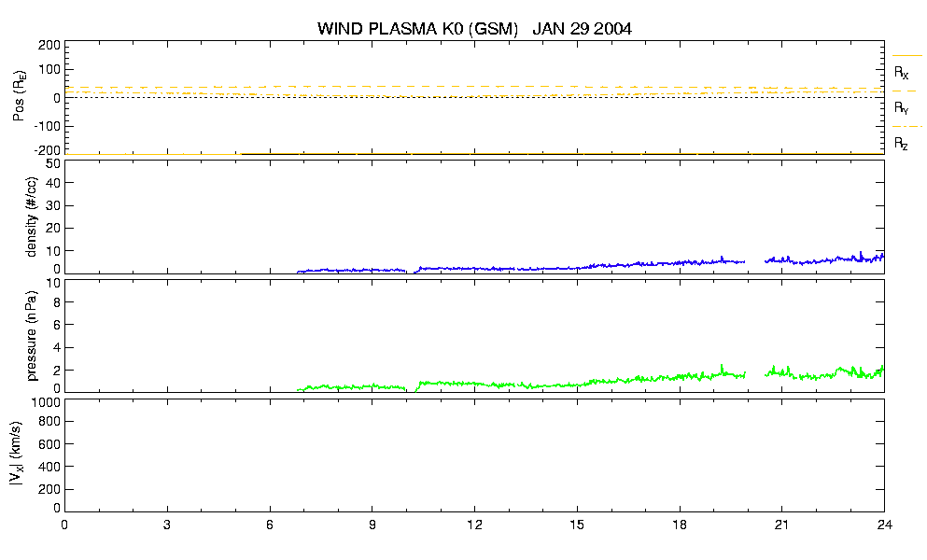
Task: Click the dash-dot orange line sample above Rz
Action: [906, 127]
